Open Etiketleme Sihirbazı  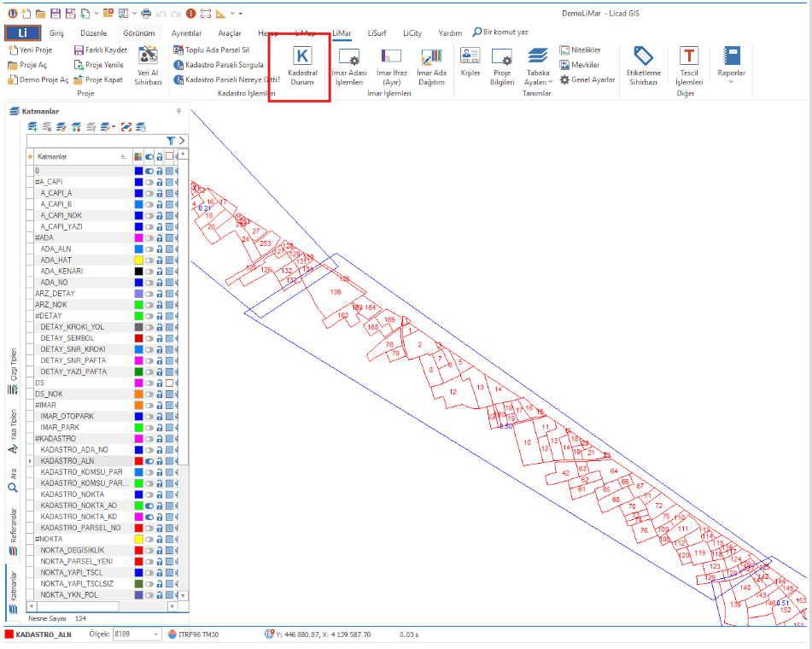(642, 65)
